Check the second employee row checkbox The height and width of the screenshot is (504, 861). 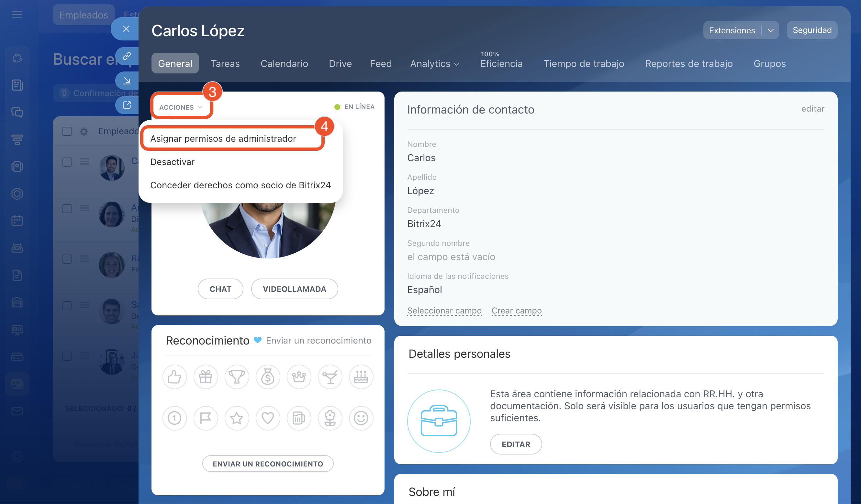click(67, 208)
